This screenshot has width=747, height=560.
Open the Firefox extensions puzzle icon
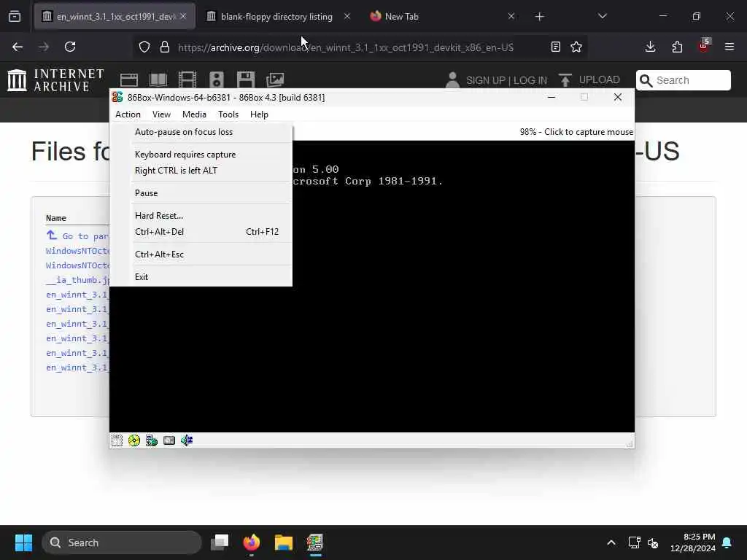[677, 47]
